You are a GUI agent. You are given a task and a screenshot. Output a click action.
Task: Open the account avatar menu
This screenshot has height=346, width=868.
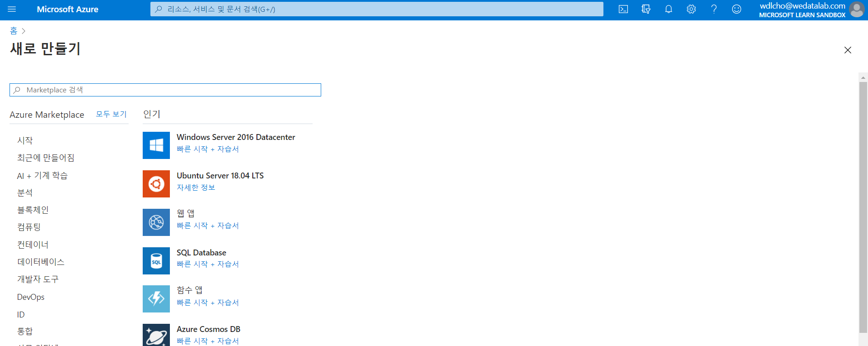click(857, 10)
